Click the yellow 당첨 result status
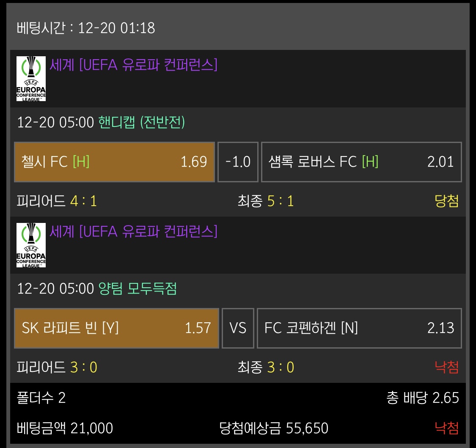This screenshot has height=448, width=476. click(x=446, y=201)
